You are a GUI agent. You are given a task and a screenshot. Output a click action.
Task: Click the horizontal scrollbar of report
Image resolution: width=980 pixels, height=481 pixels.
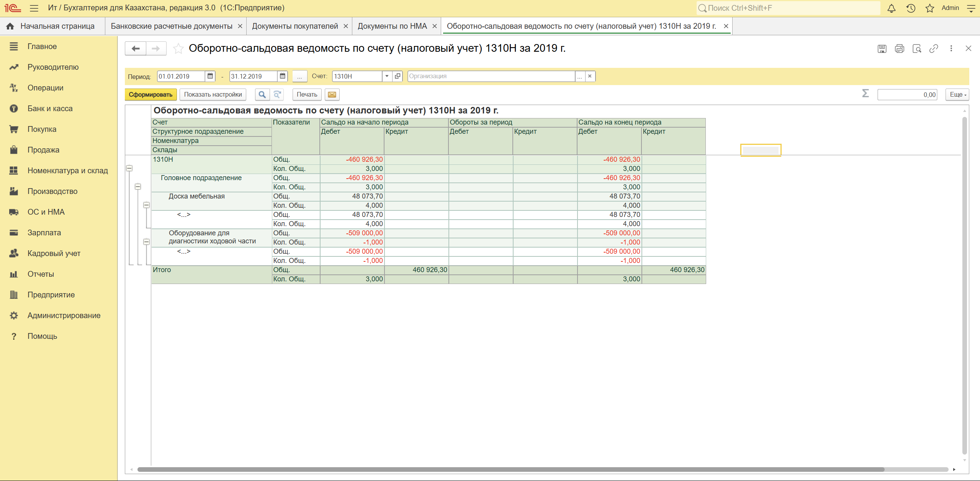511,470
